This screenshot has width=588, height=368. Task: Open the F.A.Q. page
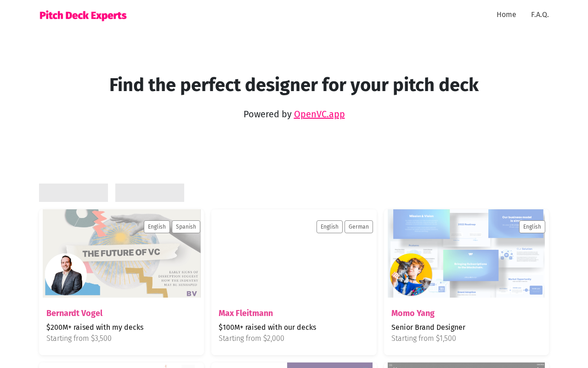pos(540,15)
